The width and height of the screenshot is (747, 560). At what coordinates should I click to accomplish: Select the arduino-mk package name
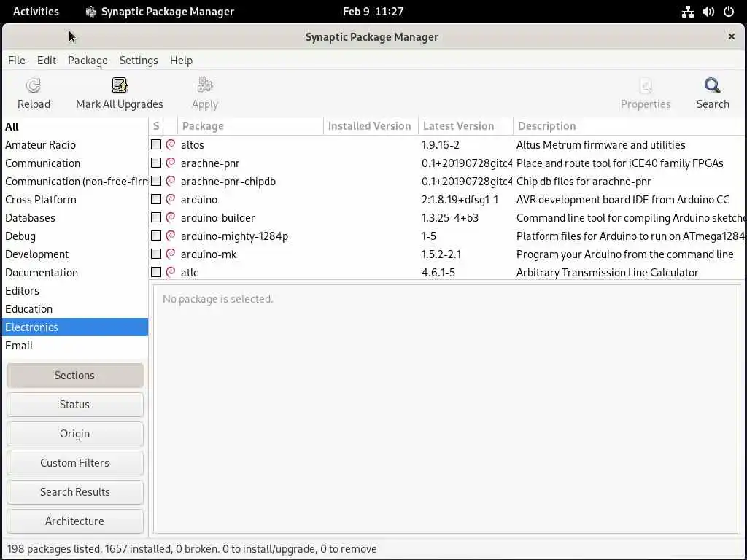pos(208,254)
